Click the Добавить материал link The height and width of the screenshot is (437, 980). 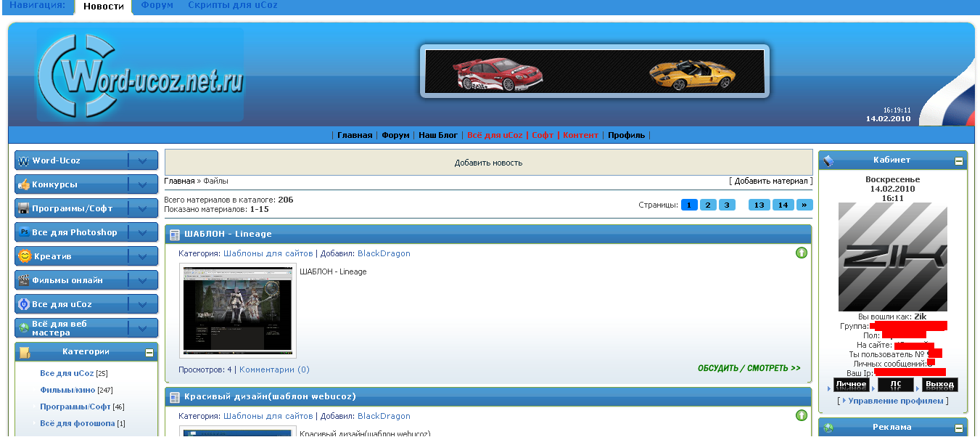click(x=771, y=181)
